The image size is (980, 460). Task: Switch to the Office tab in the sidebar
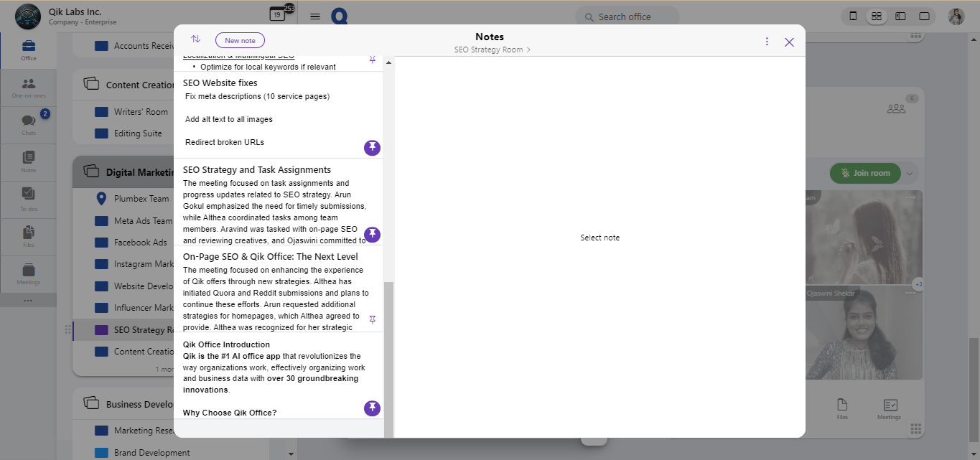click(x=28, y=50)
